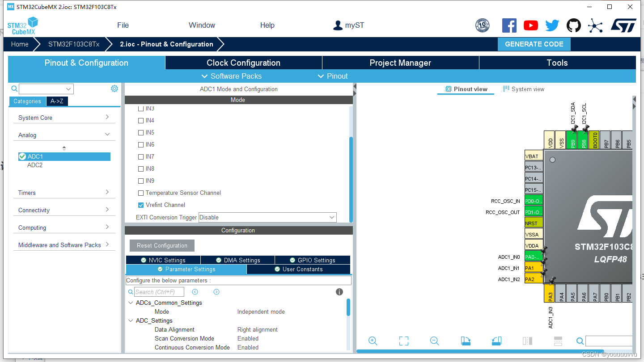This screenshot has width=644, height=362.
Task: Open the User Constants tab
Action: (x=298, y=269)
